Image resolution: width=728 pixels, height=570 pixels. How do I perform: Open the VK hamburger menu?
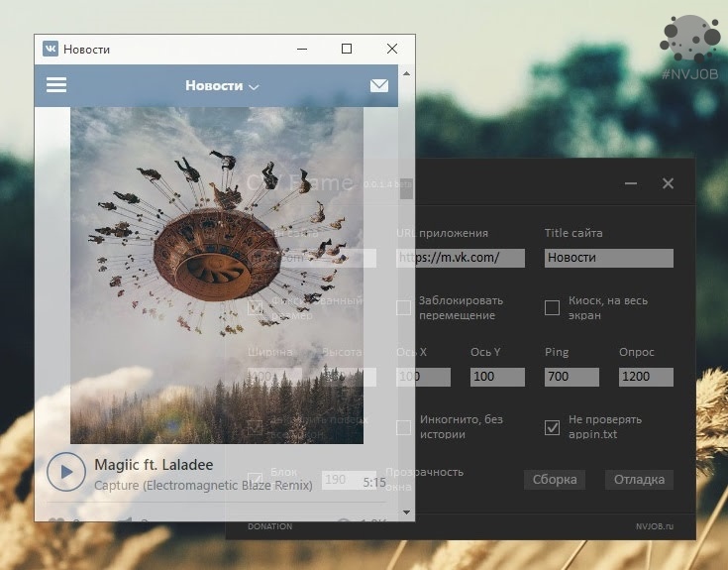[x=56, y=85]
